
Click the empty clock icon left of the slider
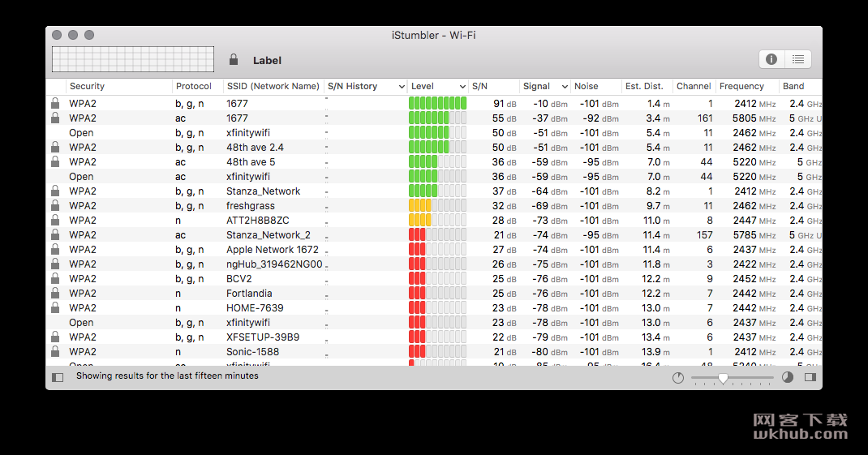coord(678,377)
